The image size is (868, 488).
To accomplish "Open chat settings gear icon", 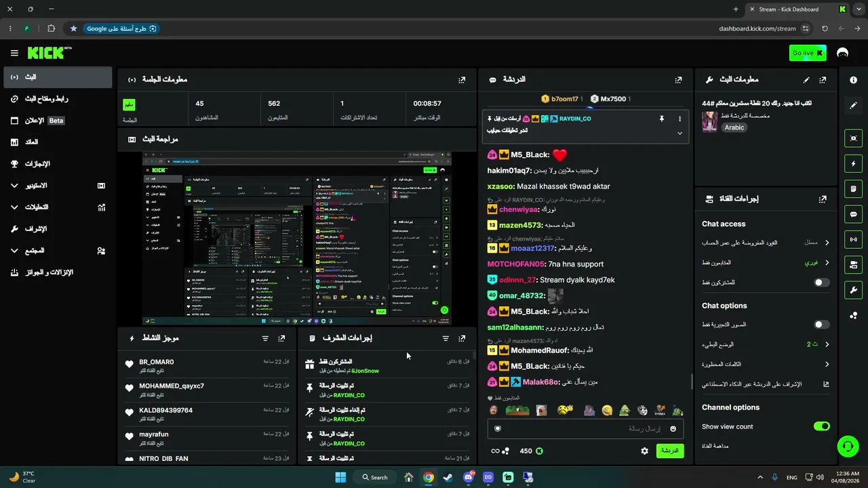I will 644,451.
